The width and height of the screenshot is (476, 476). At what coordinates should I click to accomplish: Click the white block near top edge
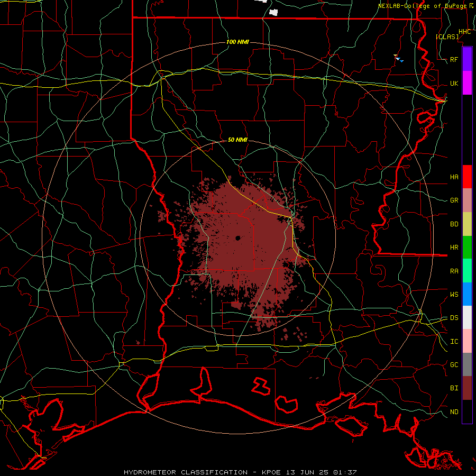coord(273,13)
